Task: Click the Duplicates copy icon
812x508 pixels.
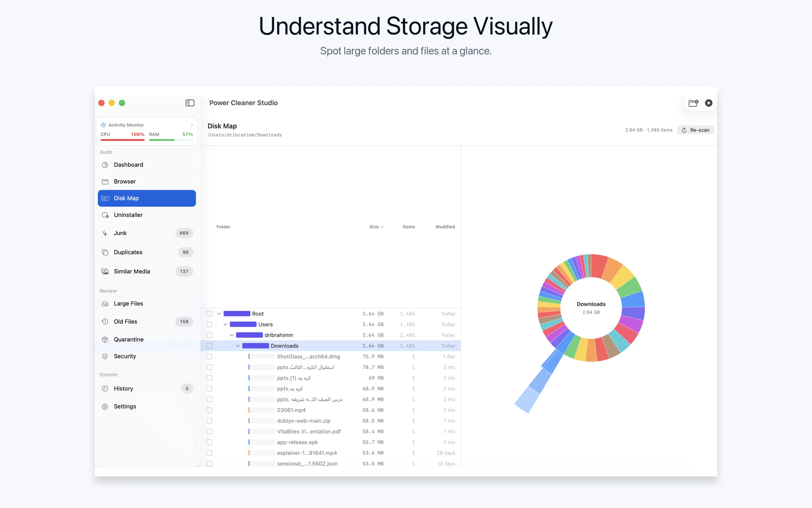Action: coord(105,252)
